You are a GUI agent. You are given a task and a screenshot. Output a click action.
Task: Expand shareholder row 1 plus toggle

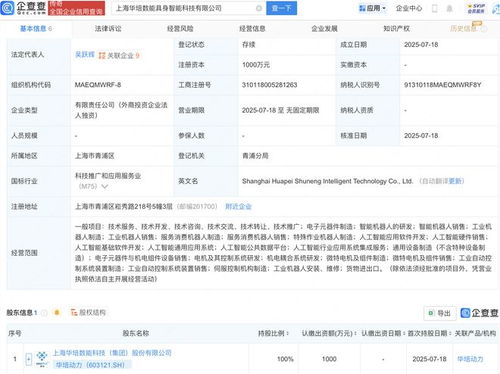tap(29, 359)
